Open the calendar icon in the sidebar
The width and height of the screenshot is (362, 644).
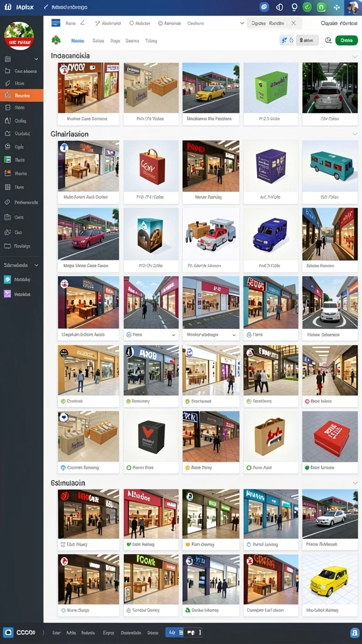8,59
